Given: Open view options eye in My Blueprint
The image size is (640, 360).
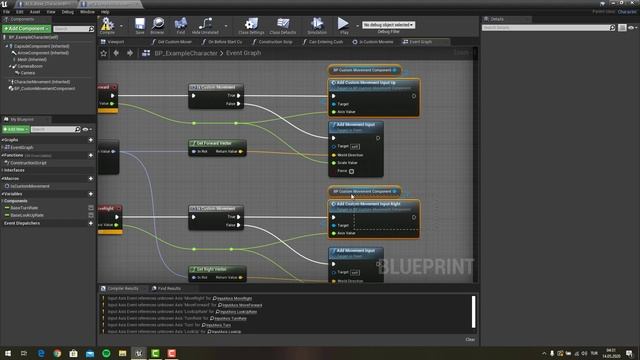Looking at the screenshot, I should (87, 129).
